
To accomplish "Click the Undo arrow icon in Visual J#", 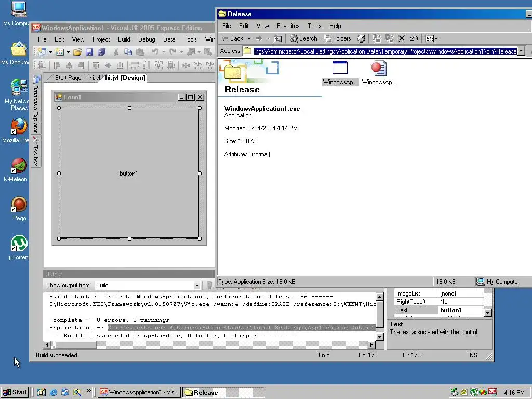I will point(155,52).
